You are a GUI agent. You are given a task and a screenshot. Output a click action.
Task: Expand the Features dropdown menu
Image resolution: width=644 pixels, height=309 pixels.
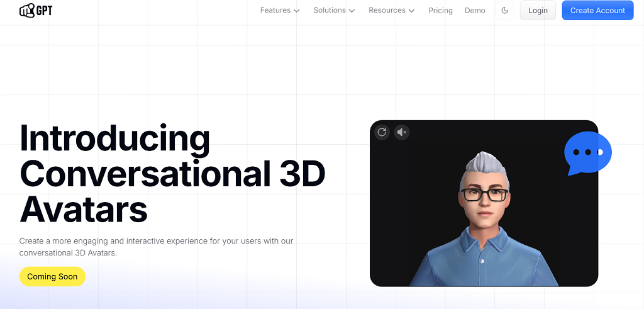pyautogui.click(x=275, y=11)
